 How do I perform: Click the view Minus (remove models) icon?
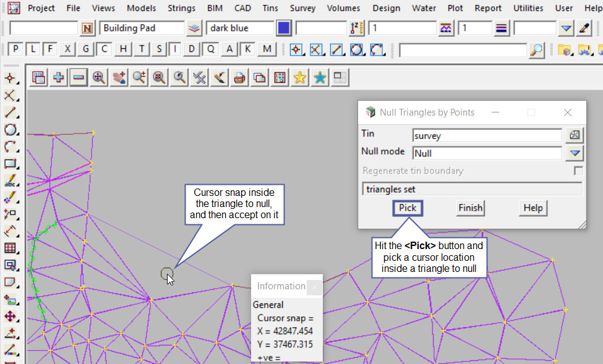pyautogui.click(x=79, y=77)
